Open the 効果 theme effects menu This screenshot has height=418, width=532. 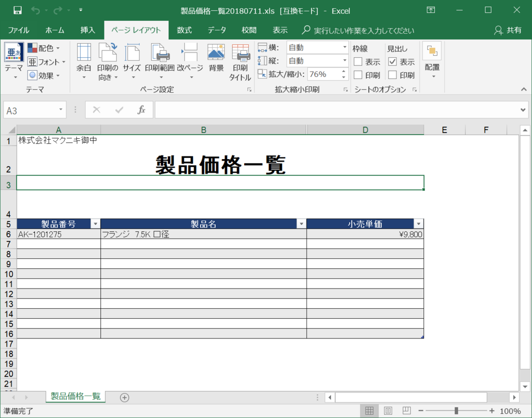[44, 75]
